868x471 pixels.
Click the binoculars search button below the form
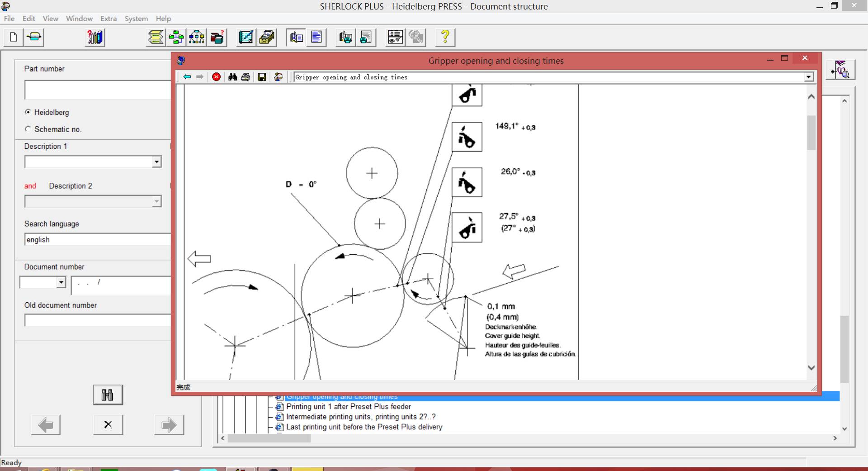pos(108,395)
